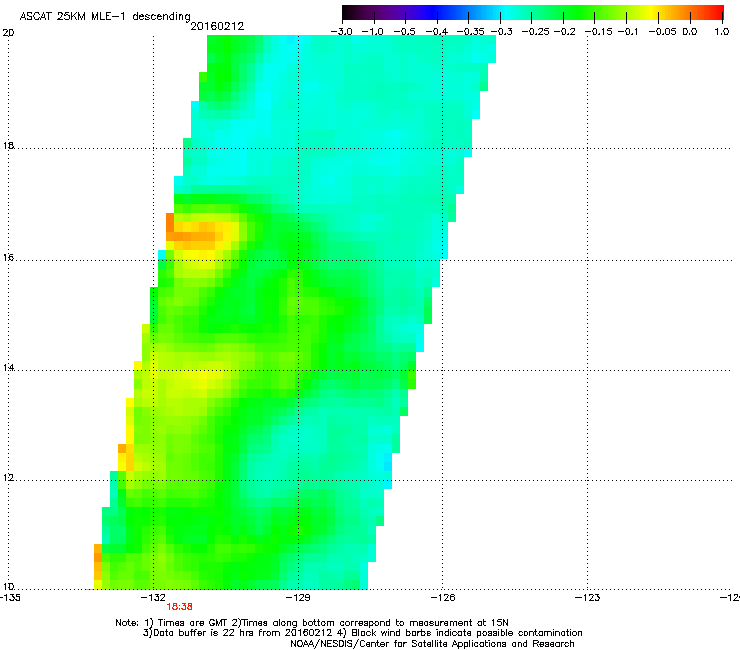Click the latitude axis label 16
Viewport: 740px width, 650px height.
pos(8,258)
